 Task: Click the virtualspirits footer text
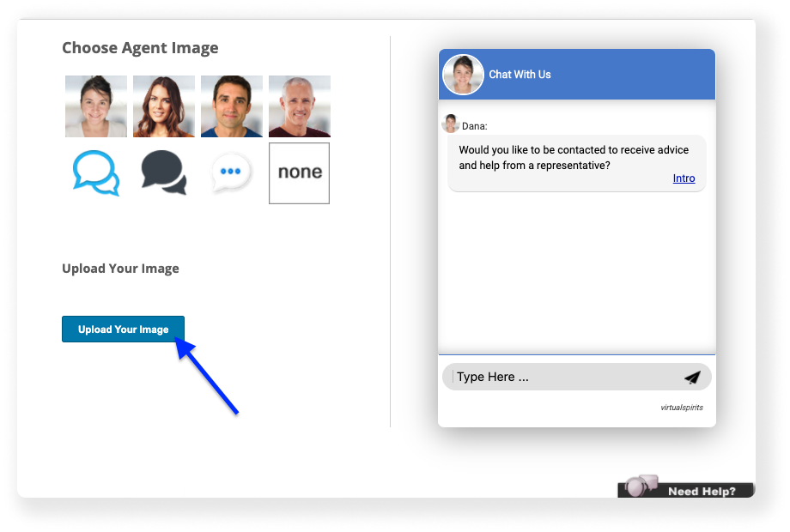click(x=682, y=408)
